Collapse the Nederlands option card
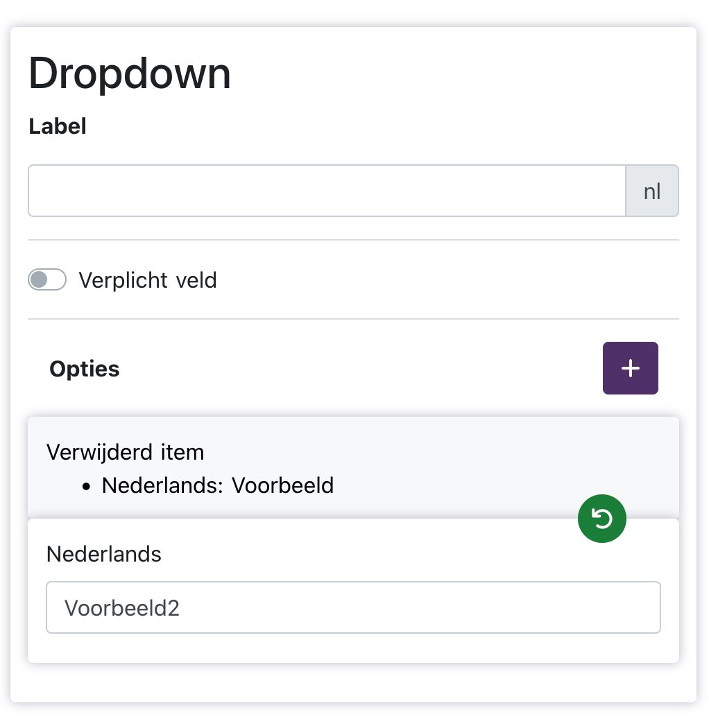Image resolution: width=709 pixels, height=728 pixels. coord(103,554)
